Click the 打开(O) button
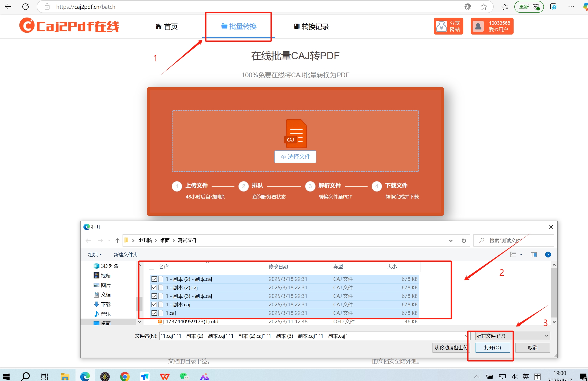The width and height of the screenshot is (588, 381). click(492, 348)
